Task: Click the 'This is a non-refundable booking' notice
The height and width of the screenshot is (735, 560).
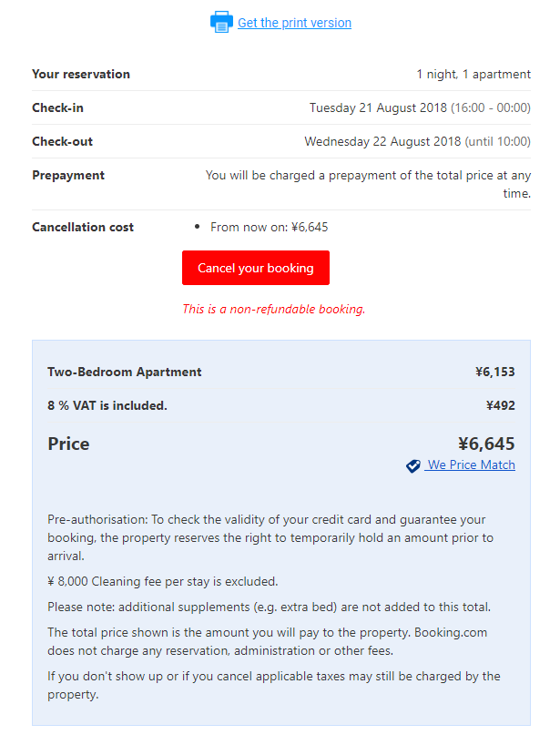Action: pyautogui.click(x=273, y=309)
